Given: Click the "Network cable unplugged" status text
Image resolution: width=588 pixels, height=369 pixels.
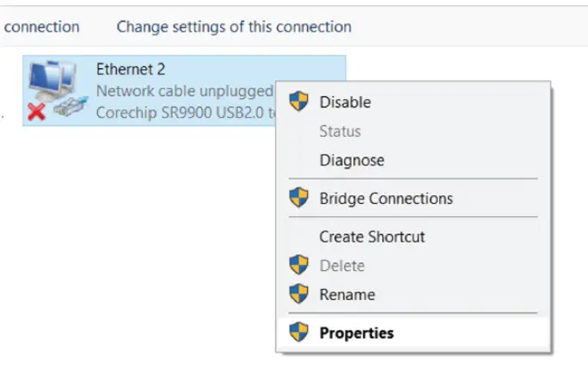Looking at the screenshot, I should [184, 90].
